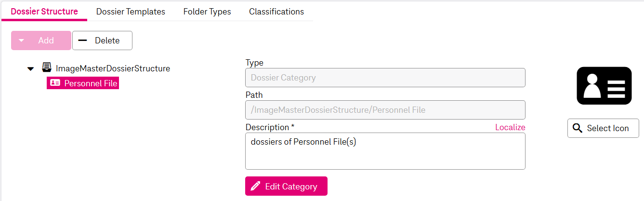Screen dimensions: 644x201
Task: Collapse the ImageMasterDossierStructure tree node
Action: [31, 68]
